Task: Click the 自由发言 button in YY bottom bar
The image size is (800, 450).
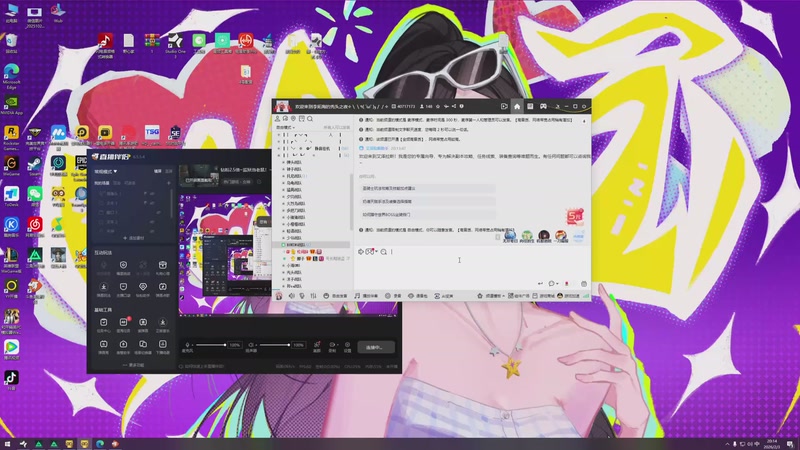Action: (335, 296)
